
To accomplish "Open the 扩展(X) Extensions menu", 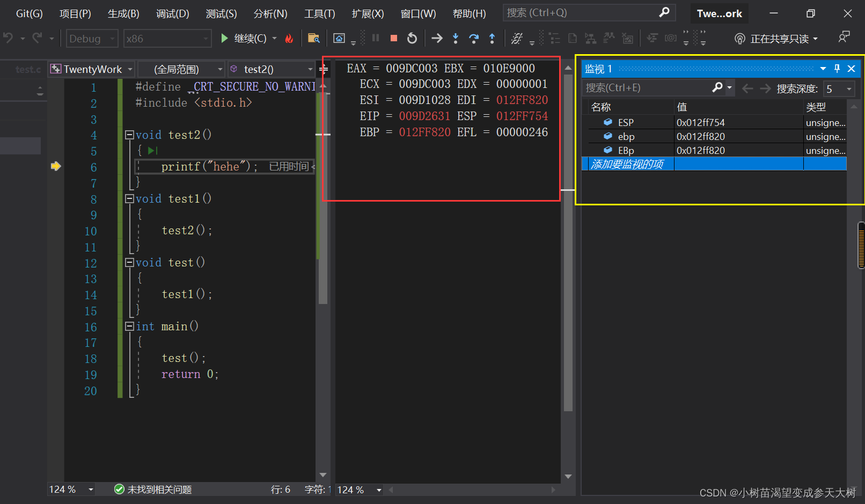I will point(368,13).
